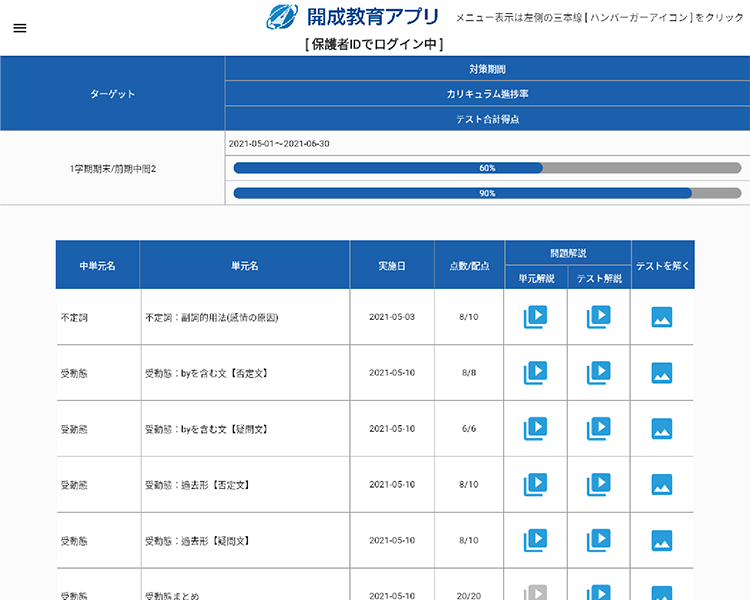Screen dimensions: 750x600
Task: Click the 中単元名 column header
Action: point(98,265)
